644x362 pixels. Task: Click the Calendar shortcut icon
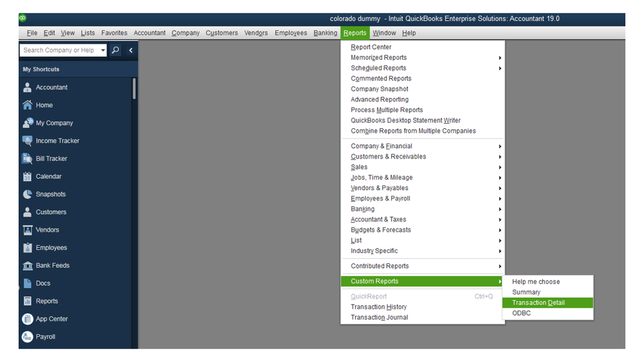point(28,176)
